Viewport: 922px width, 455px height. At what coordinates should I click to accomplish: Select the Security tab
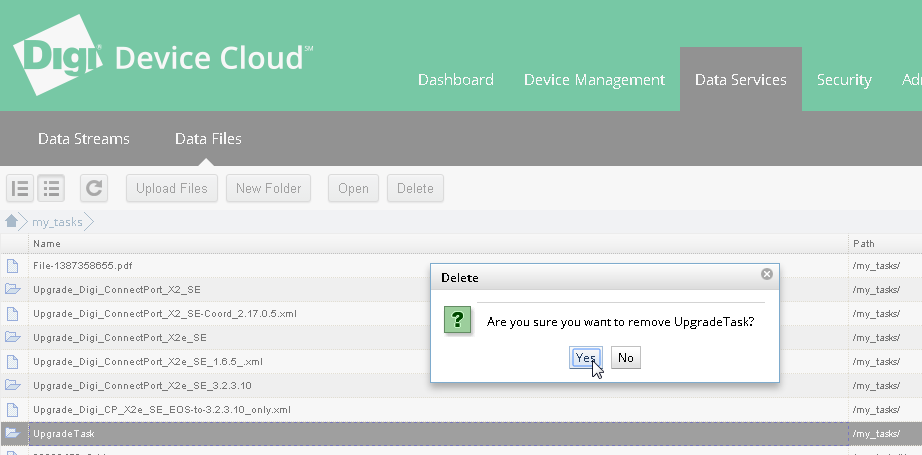(844, 80)
